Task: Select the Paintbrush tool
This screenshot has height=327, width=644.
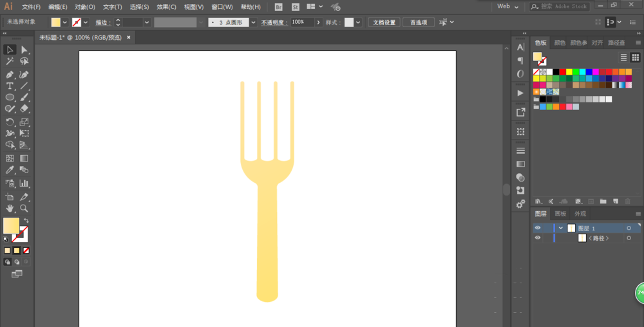Action: 24,98
